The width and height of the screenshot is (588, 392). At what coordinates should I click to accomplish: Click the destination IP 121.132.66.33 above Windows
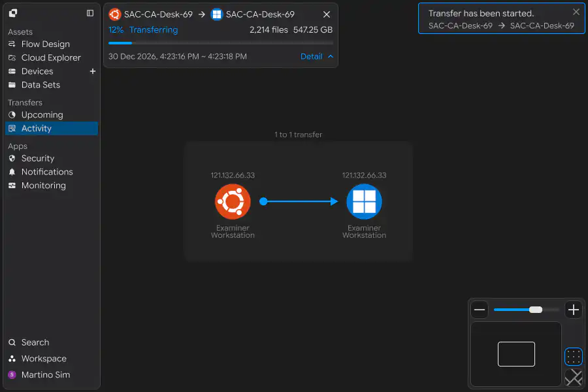pyautogui.click(x=364, y=175)
